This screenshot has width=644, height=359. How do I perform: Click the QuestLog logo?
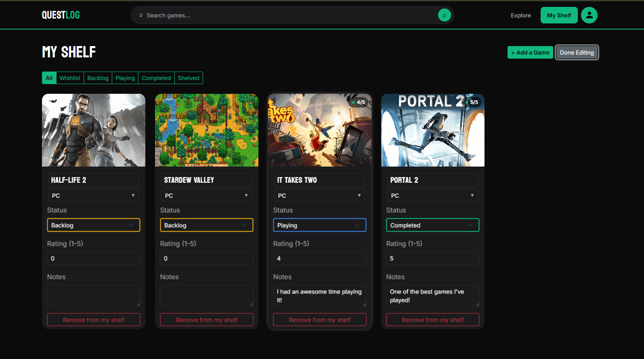click(61, 15)
